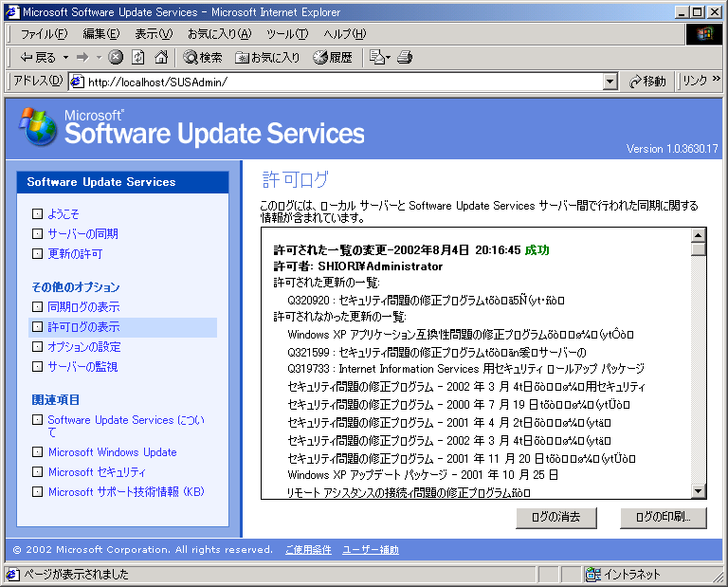Click the log scrollbar up arrow

(x=699, y=235)
